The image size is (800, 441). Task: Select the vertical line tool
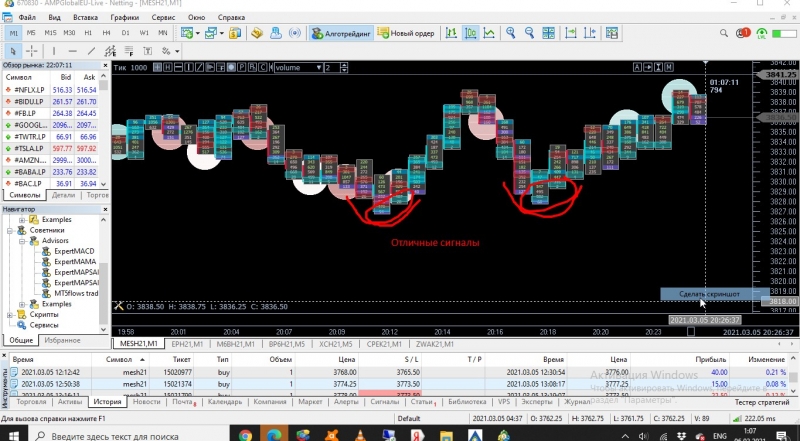click(54, 51)
